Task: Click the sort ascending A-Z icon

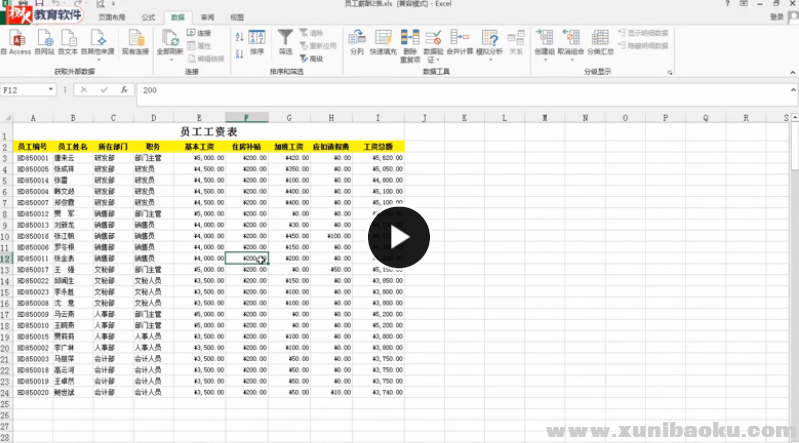Action: (x=239, y=35)
